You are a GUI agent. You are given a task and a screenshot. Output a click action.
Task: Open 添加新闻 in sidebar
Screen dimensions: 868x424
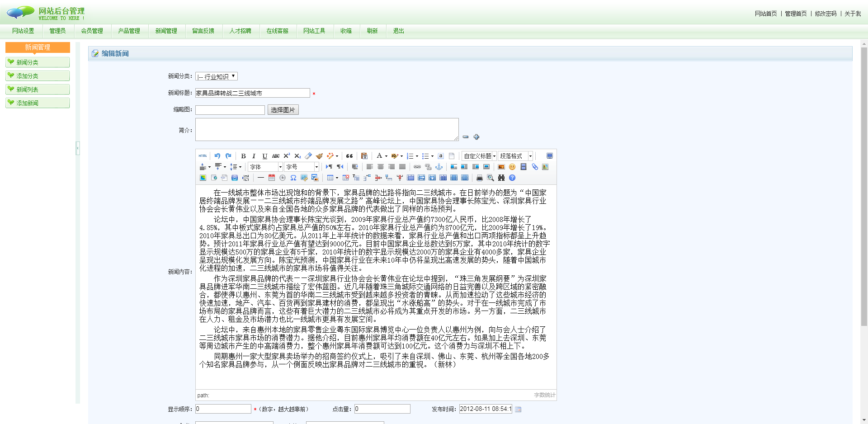[x=38, y=103]
